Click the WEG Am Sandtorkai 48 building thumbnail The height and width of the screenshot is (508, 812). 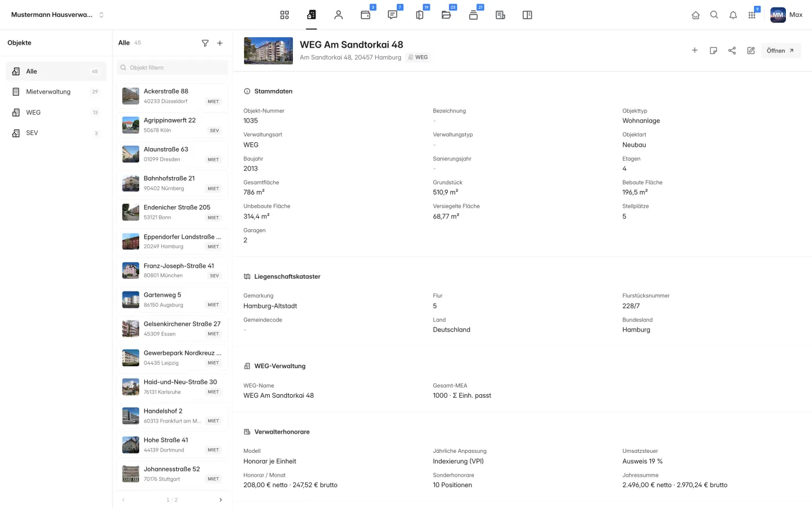tap(269, 51)
